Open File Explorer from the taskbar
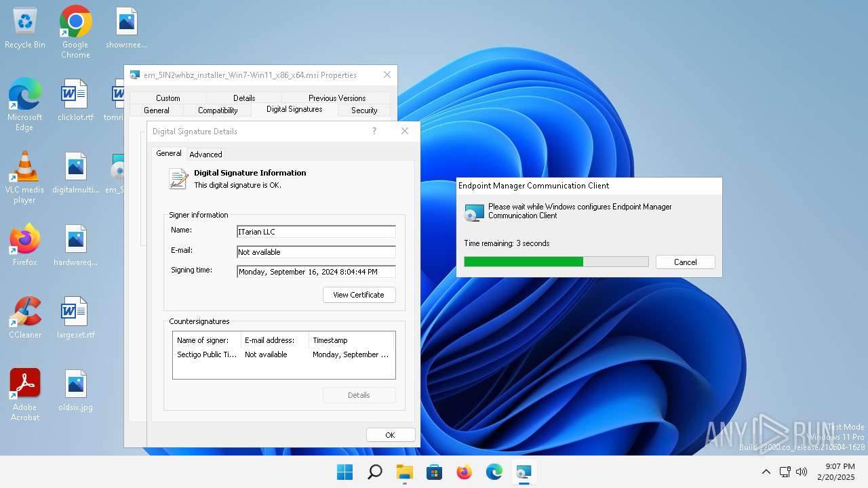 point(405,472)
